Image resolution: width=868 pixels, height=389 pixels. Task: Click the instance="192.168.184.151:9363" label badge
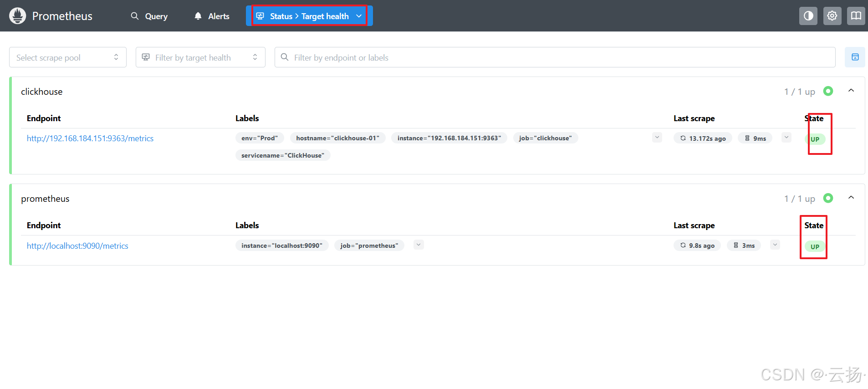coord(449,138)
